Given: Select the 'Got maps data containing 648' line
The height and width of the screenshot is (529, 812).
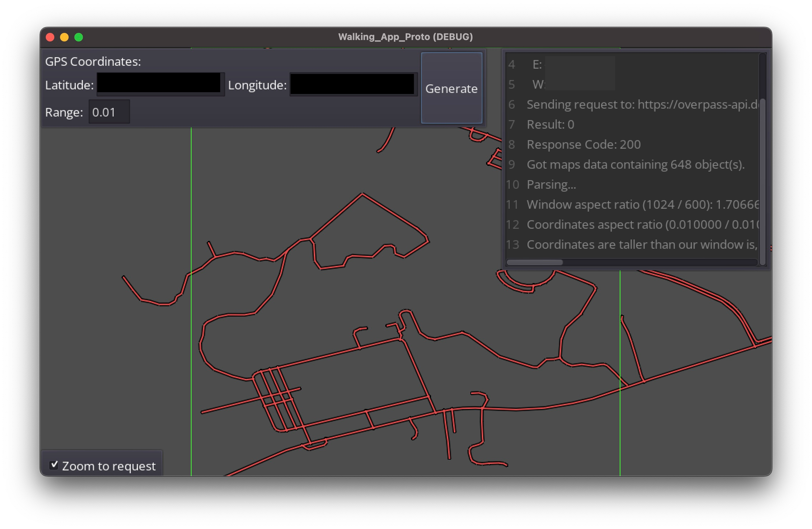Looking at the screenshot, I should pyautogui.click(x=635, y=164).
